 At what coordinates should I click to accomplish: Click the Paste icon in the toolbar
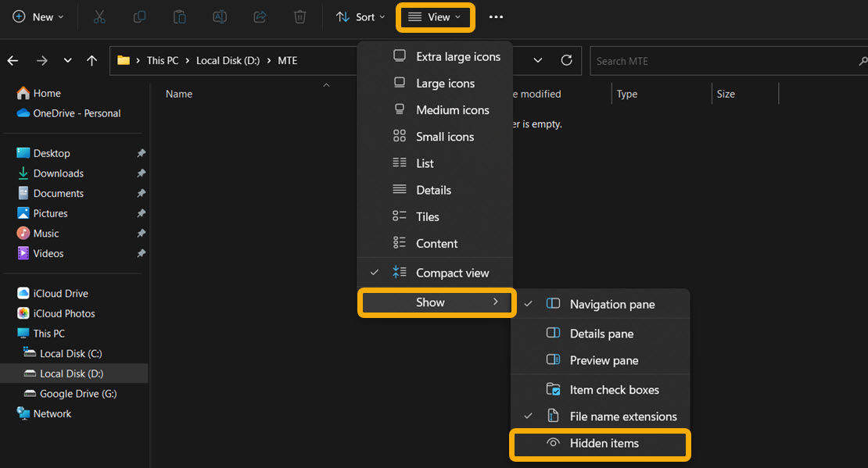point(179,16)
